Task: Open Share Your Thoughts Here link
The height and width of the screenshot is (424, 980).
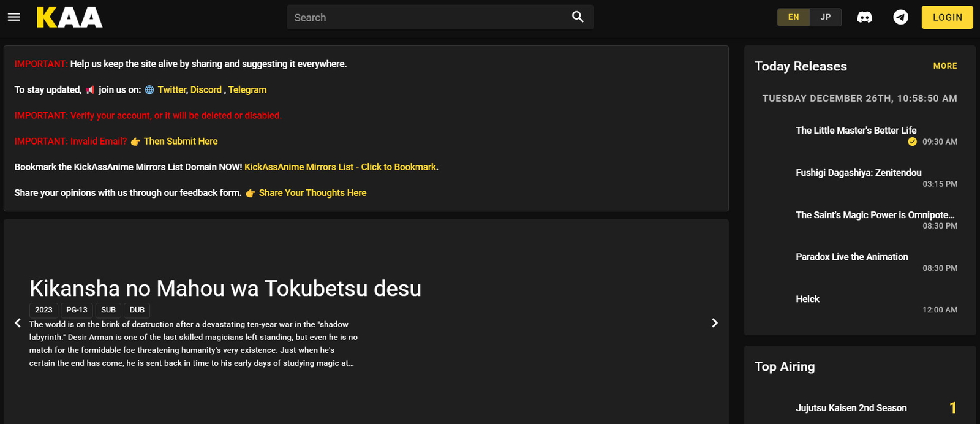Action: [x=312, y=192]
